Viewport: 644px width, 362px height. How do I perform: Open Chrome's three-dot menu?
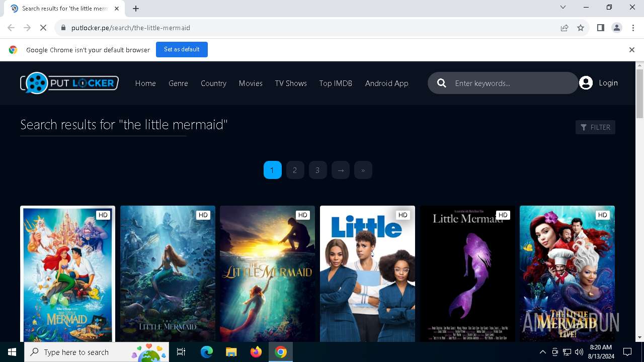633,28
